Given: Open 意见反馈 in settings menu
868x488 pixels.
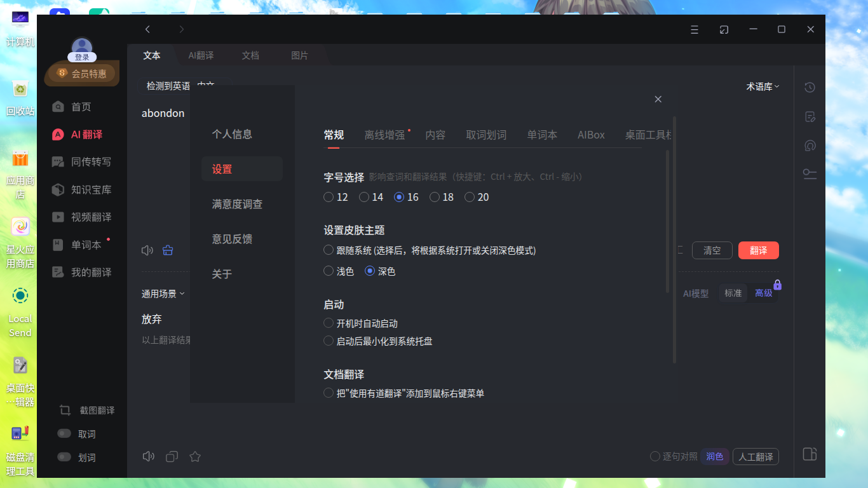Looking at the screenshot, I should [232, 239].
